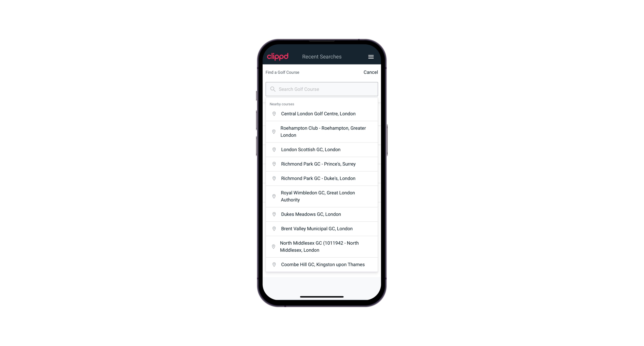Select Roehampton Club Greater London

(322, 132)
